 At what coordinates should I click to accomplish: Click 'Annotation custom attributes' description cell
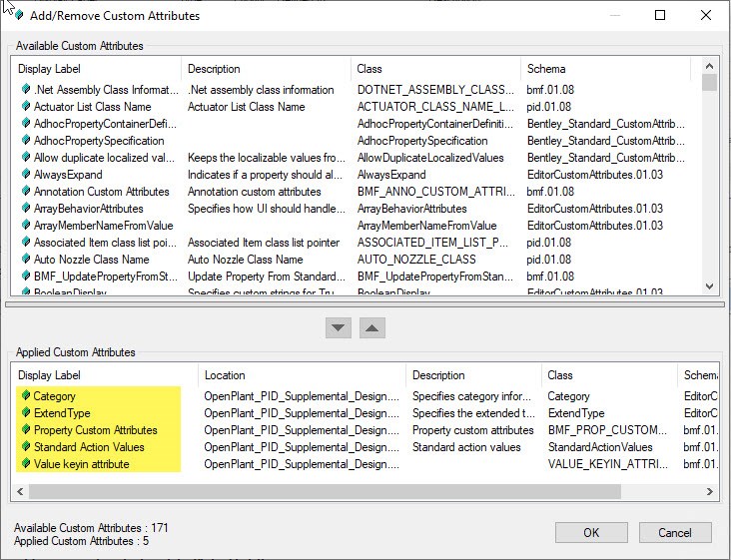click(x=254, y=192)
